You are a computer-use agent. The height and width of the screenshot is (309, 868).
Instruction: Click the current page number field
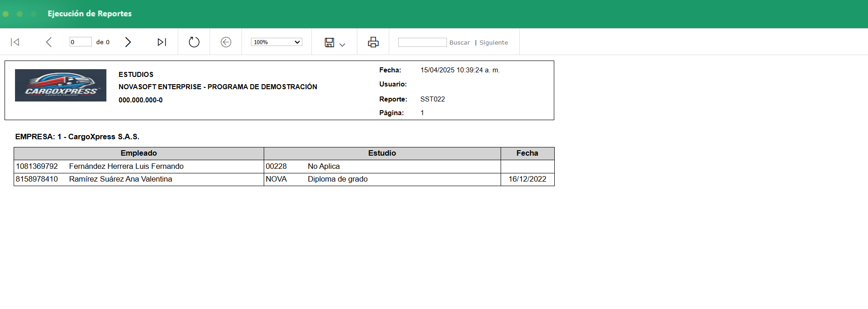(x=80, y=42)
